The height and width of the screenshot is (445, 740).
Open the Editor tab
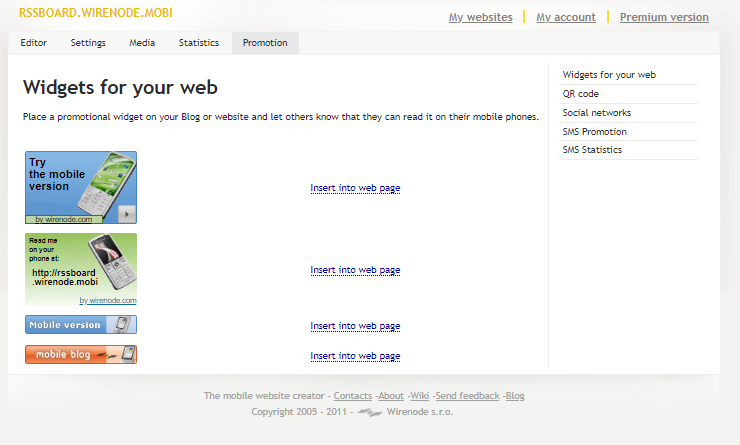click(x=34, y=43)
